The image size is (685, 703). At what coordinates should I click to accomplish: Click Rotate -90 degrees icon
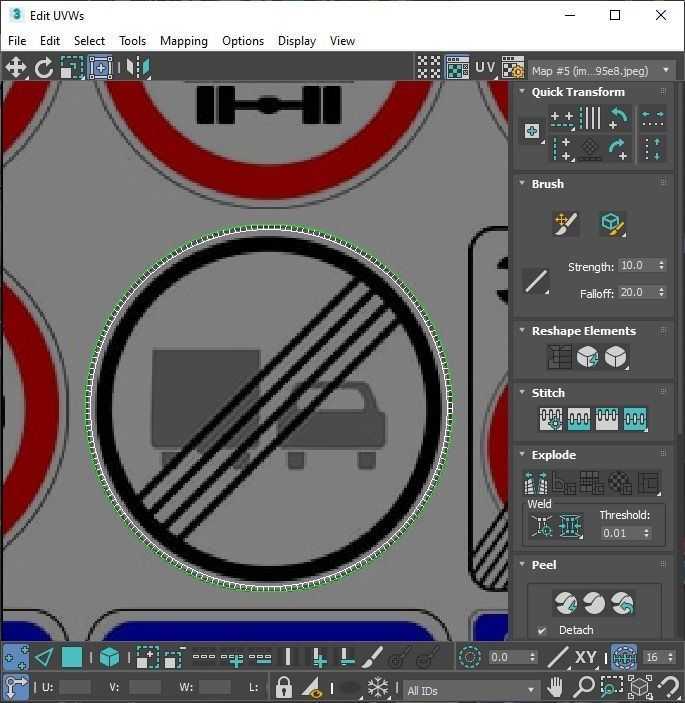(619, 118)
